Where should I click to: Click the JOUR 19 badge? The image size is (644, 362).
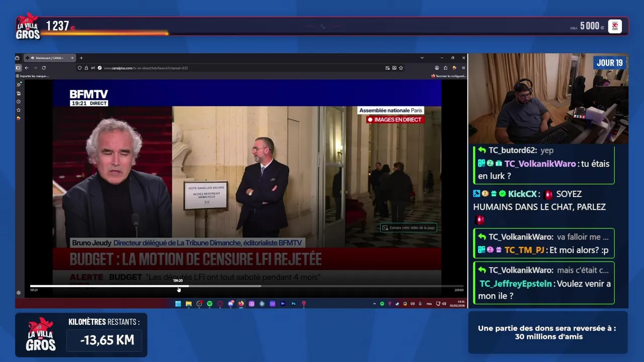coord(610,63)
